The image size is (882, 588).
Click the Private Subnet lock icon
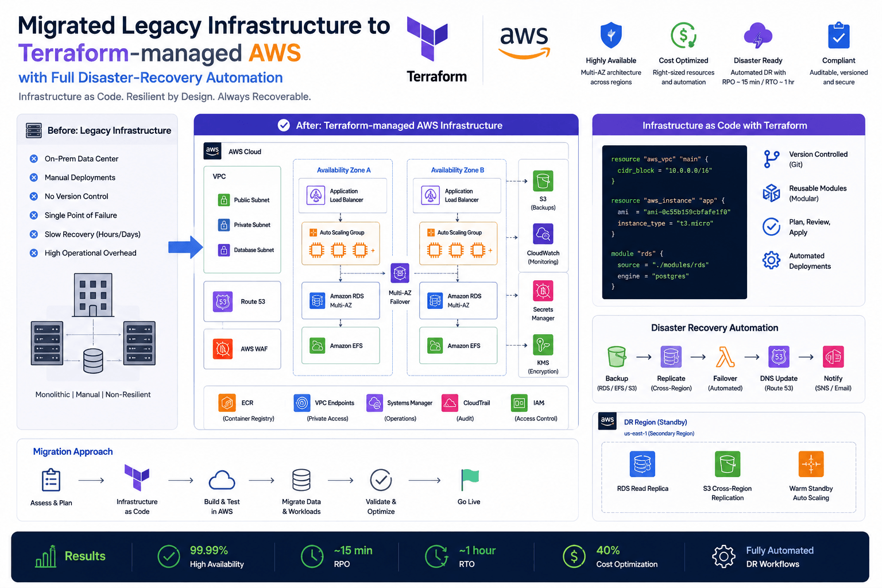[224, 225]
